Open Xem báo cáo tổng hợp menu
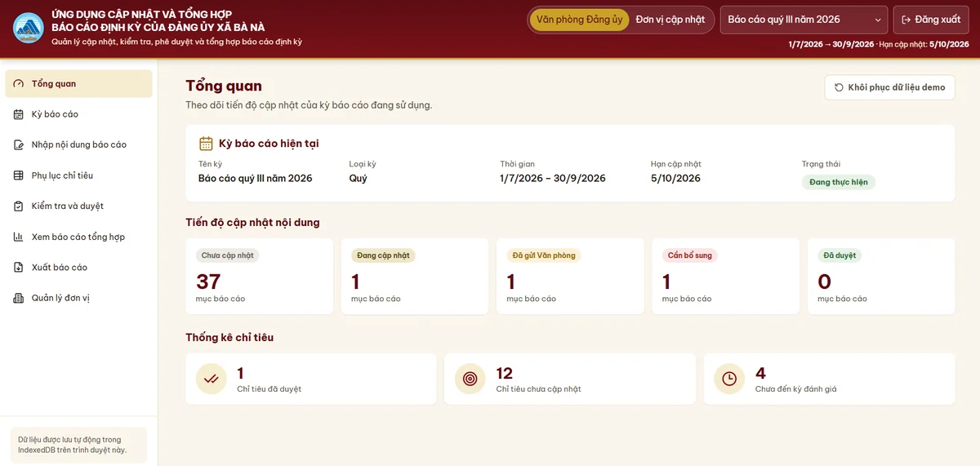Viewport: 980px width, 466px height. point(78,237)
